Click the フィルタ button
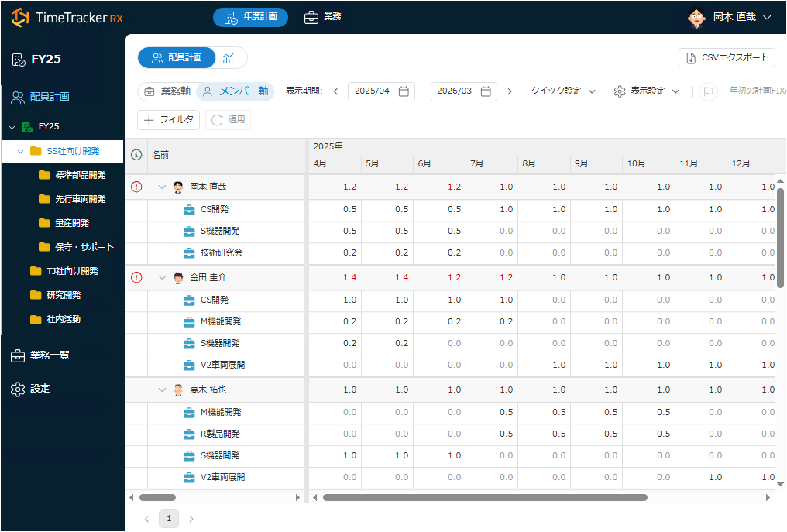 coord(169,120)
